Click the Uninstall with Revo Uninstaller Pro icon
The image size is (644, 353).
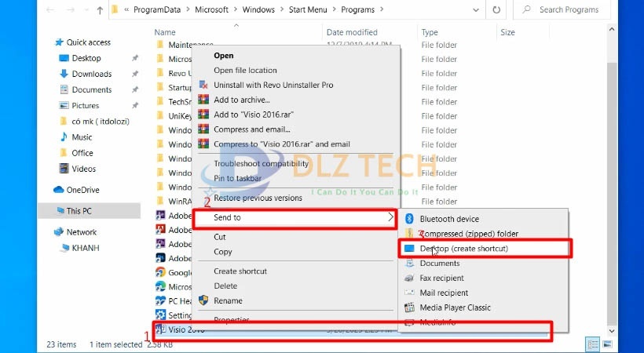click(203, 85)
